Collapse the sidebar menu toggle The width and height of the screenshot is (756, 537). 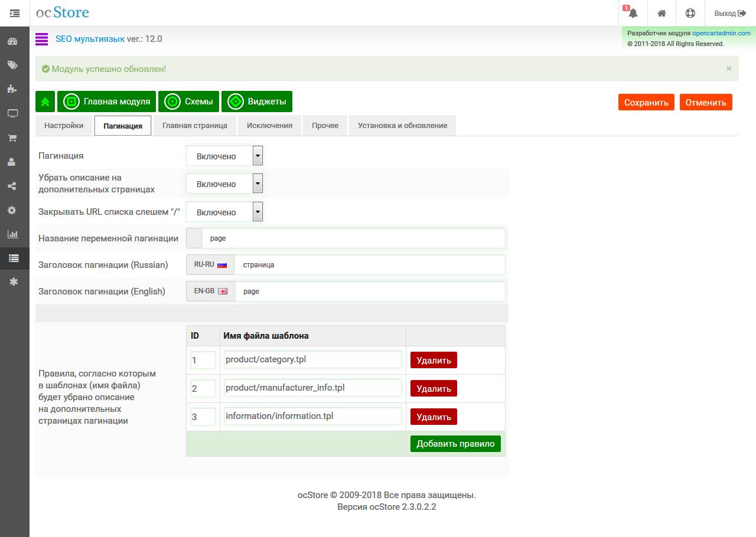pyautogui.click(x=15, y=13)
